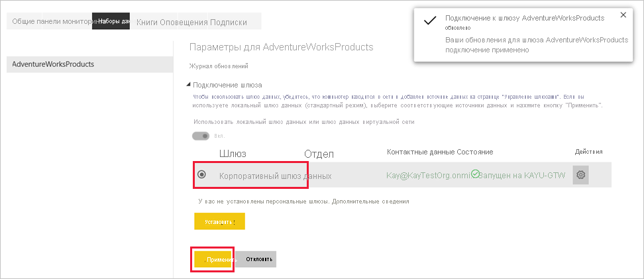Switch to the Наборы данных tab

[111, 22]
